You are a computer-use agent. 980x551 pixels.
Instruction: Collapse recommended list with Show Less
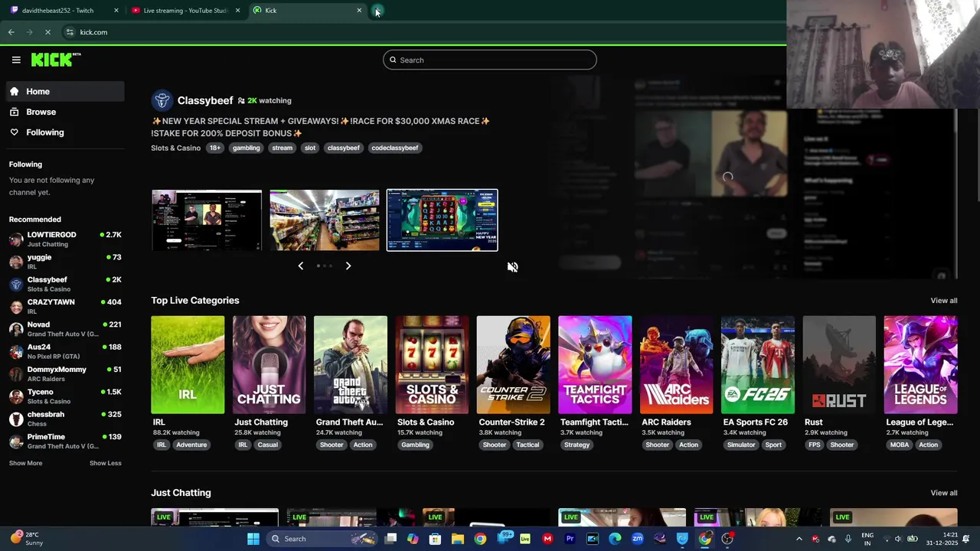point(105,463)
